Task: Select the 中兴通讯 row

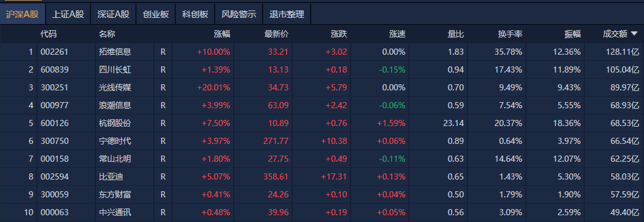Action: coord(322,213)
